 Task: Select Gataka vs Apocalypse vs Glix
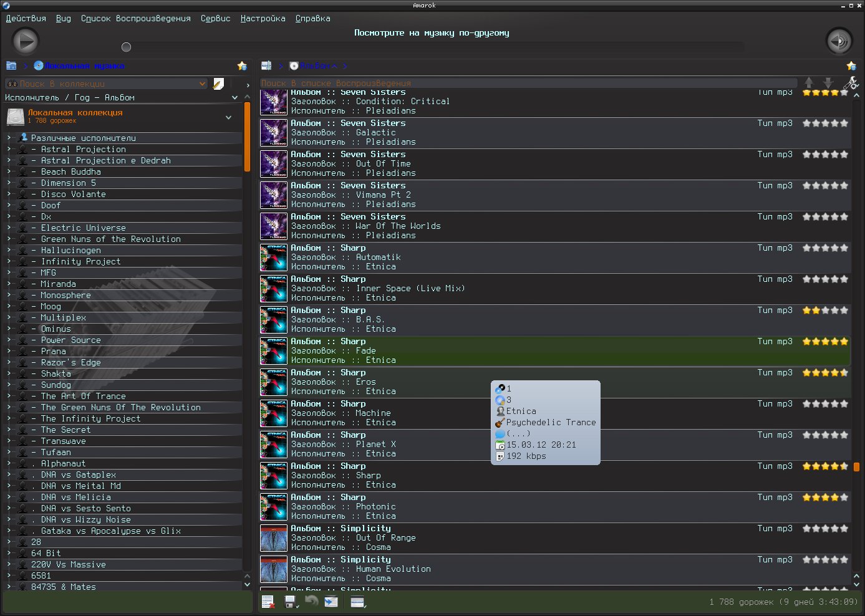tap(111, 531)
